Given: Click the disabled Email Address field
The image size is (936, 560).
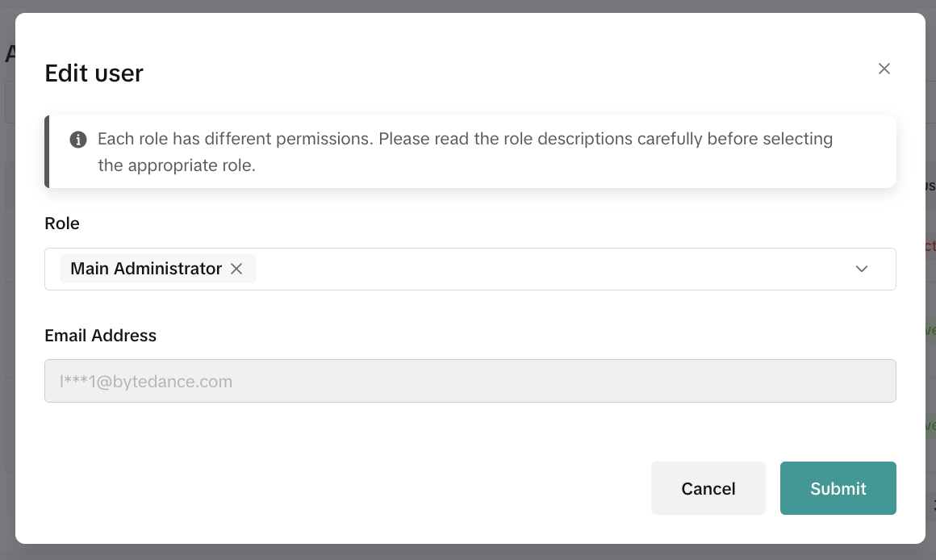Looking at the screenshot, I should point(470,381).
